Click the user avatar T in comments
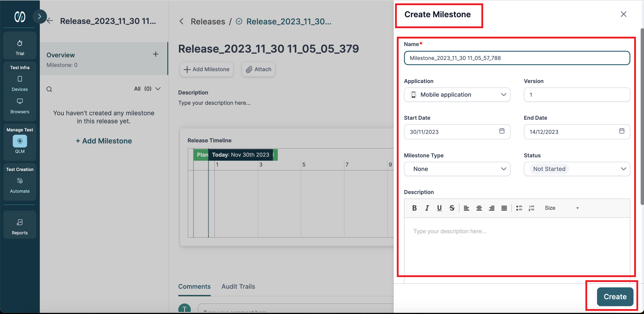The height and width of the screenshot is (314, 644). pyautogui.click(x=185, y=308)
